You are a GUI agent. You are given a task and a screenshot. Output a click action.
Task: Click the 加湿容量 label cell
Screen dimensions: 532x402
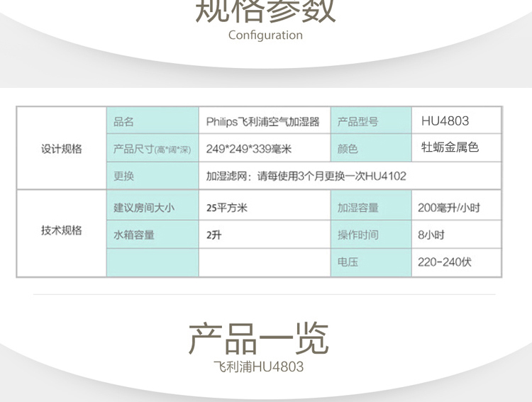[371, 205]
